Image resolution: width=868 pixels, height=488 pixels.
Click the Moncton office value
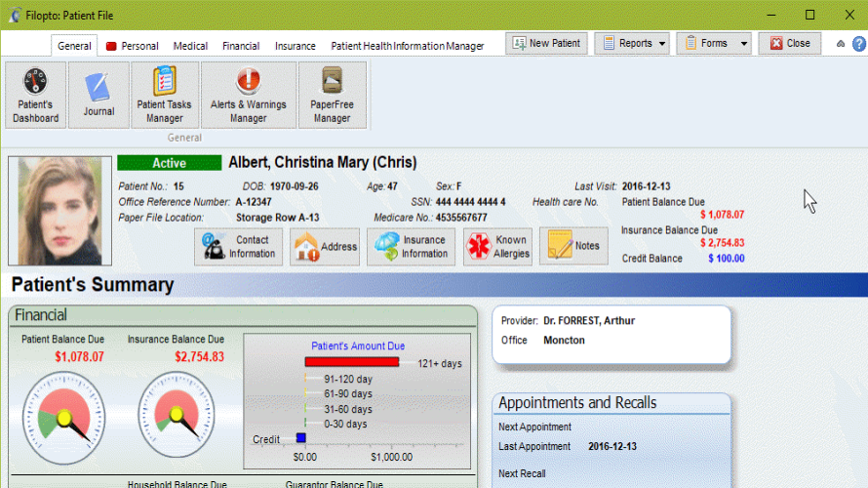[x=564, y=340]
